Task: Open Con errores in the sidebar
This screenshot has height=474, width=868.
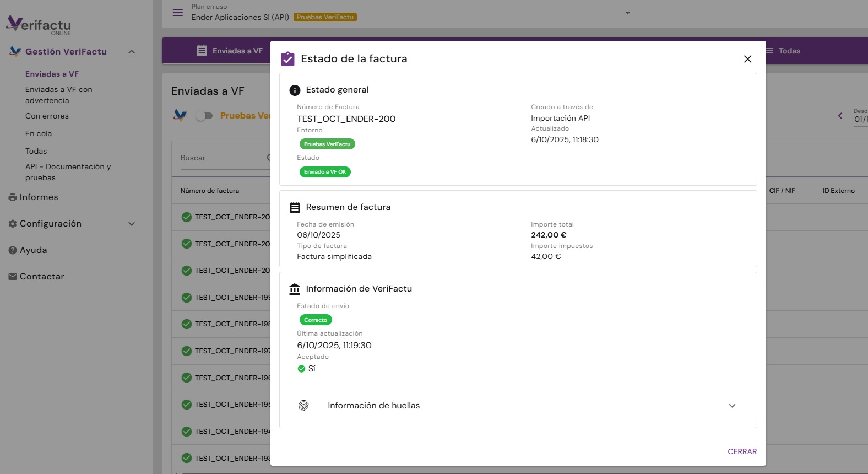Action: coord(47,116)
